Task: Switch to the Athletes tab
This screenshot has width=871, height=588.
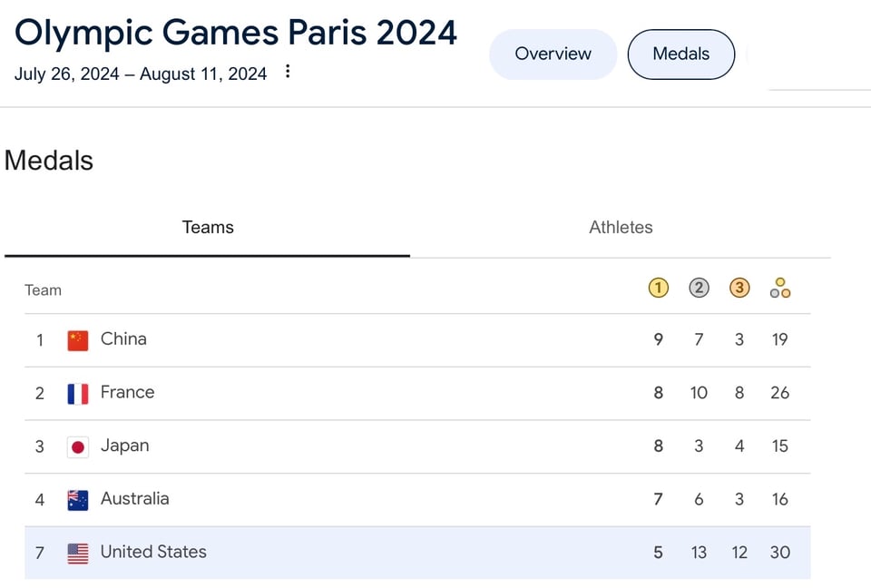Action: tap(621, 228)
